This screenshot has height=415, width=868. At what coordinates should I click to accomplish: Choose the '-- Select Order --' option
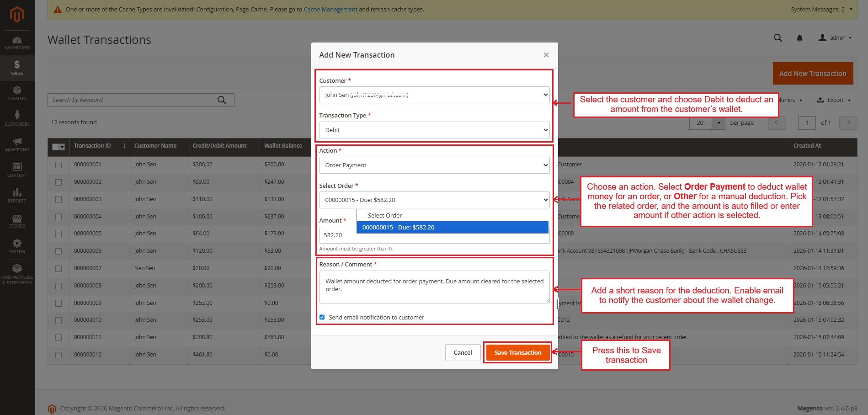(452, 216)
